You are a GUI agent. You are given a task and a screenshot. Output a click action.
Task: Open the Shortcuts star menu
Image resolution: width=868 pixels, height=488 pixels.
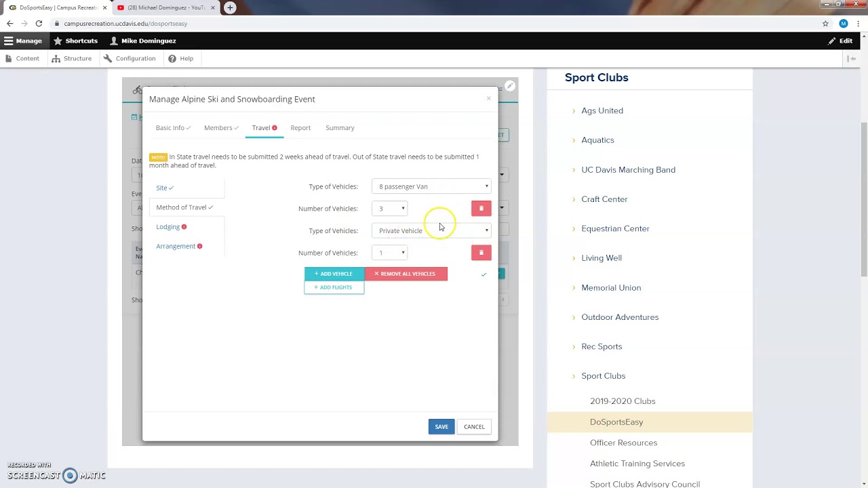[75, 41]
